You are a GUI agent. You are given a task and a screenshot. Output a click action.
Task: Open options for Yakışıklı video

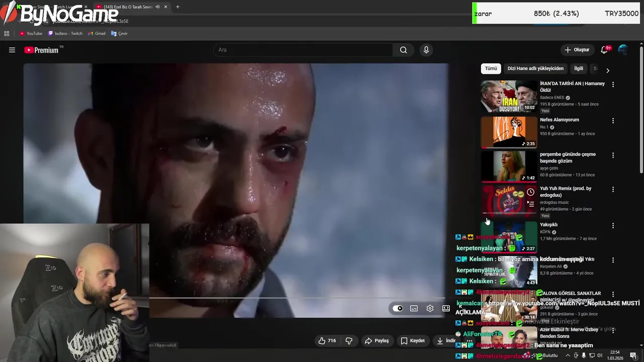(x=613, y=226)
